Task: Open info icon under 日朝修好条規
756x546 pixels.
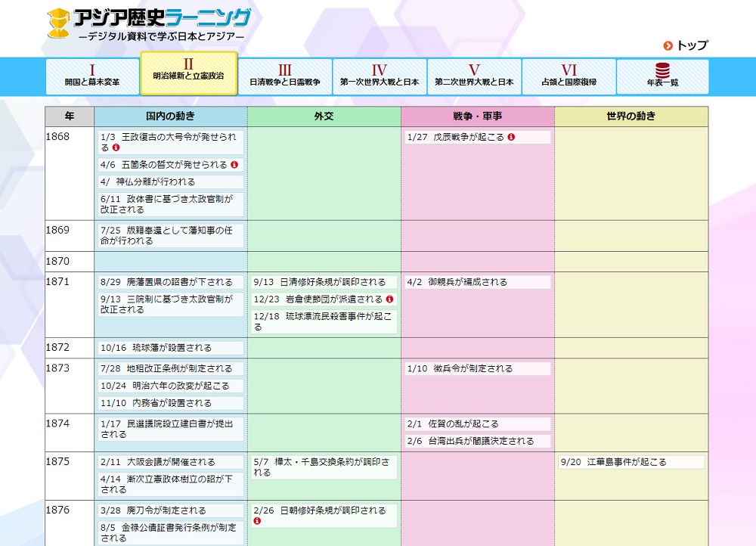Action: tap(257, 521)
